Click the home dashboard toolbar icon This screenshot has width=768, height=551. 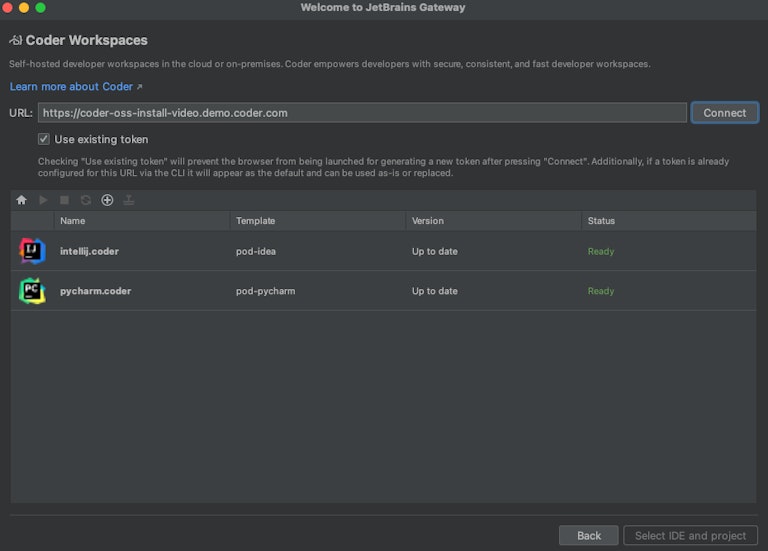pyautogui.click(x=21, y=200)
